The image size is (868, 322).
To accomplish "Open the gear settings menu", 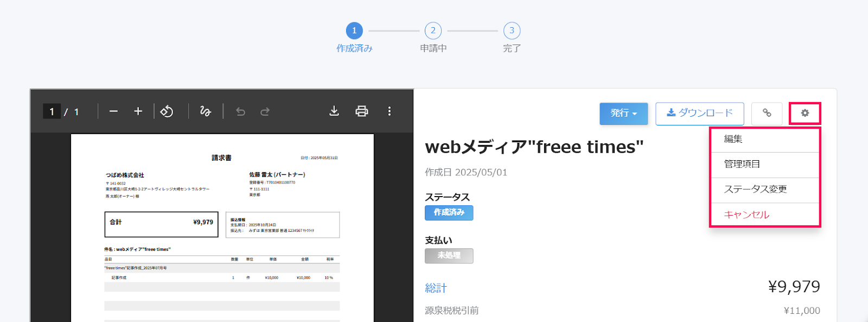I will (x=805, y=113).
